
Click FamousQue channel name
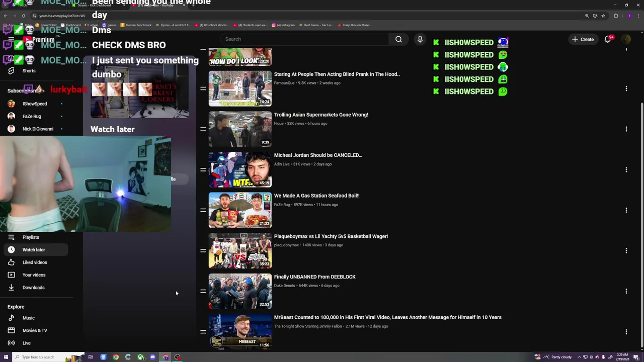tap(284, 83)
